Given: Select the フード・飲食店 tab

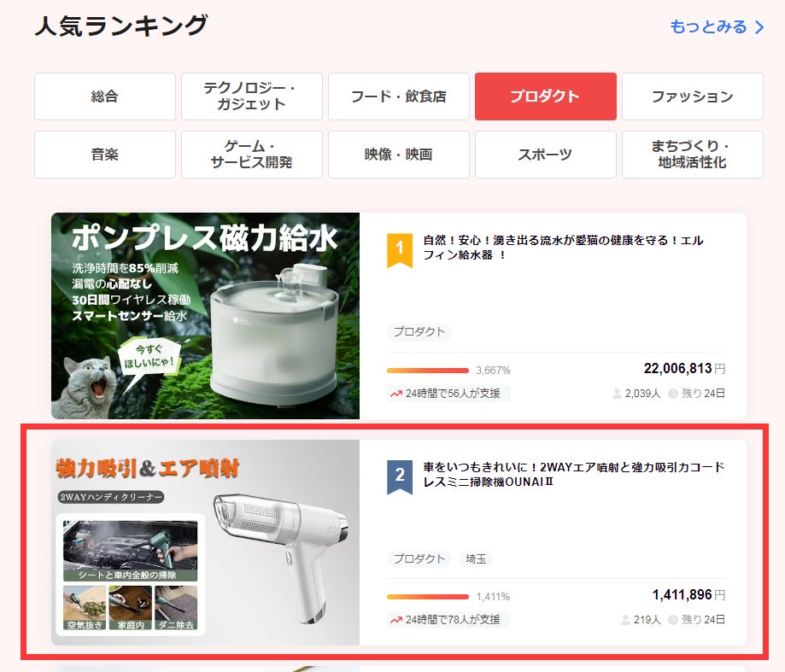Looking at the screenshot, I should point(399,96).
